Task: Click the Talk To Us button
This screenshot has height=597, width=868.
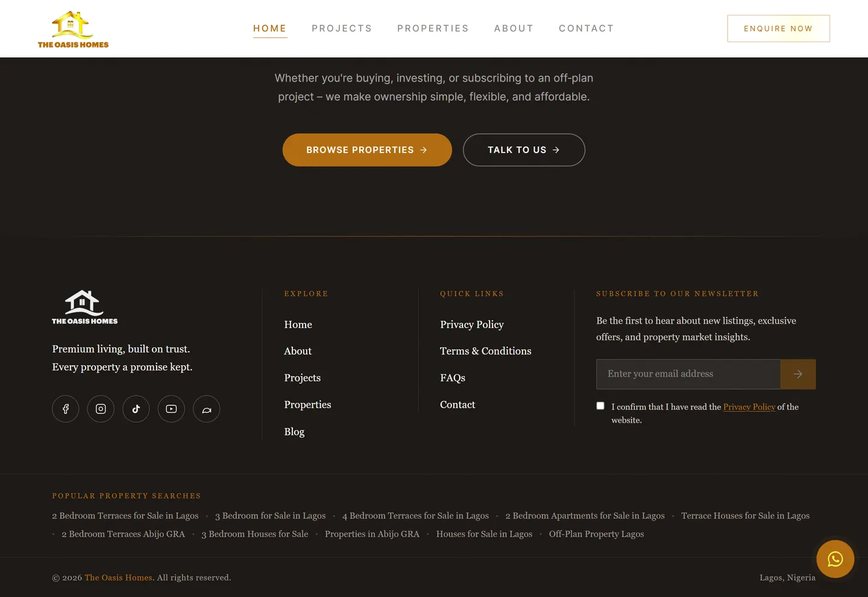Action: (524, 150)
